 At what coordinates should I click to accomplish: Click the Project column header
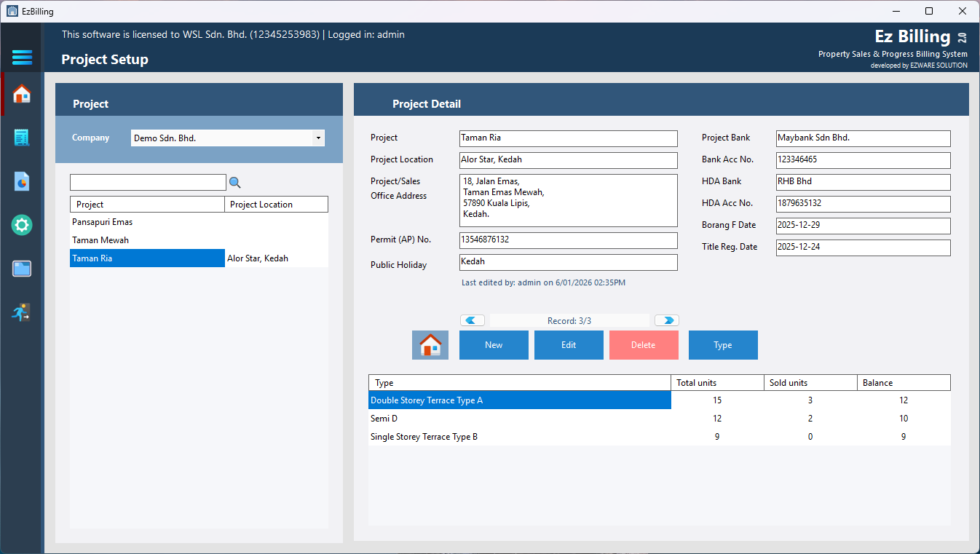click(148, 205)
